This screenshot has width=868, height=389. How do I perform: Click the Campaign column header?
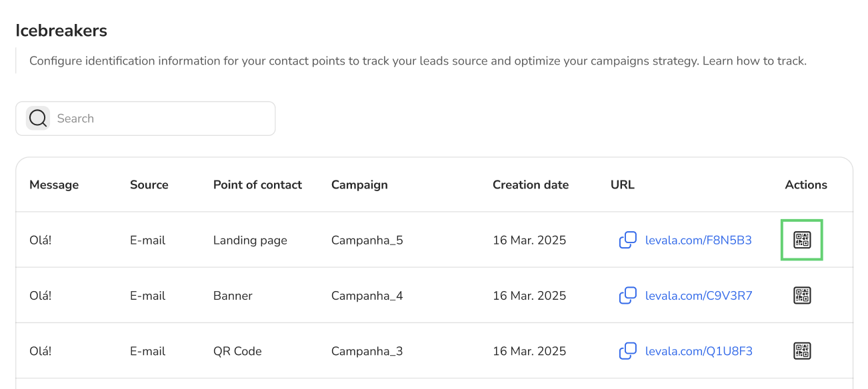click(359, 185)
